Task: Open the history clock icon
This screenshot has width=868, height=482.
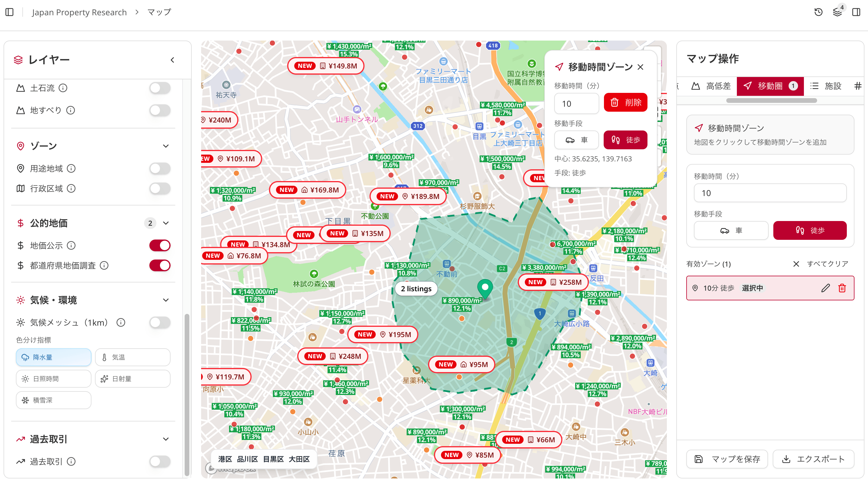Action: tap(819, 12)
